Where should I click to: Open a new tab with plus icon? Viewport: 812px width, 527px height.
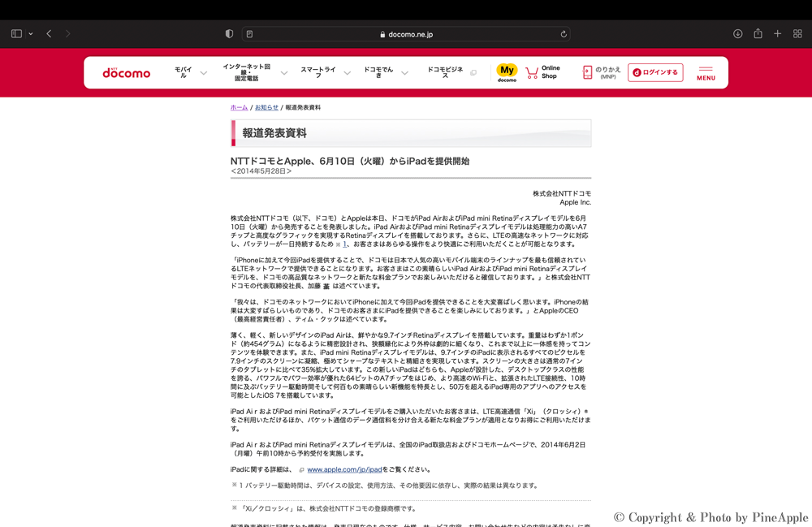777,34
